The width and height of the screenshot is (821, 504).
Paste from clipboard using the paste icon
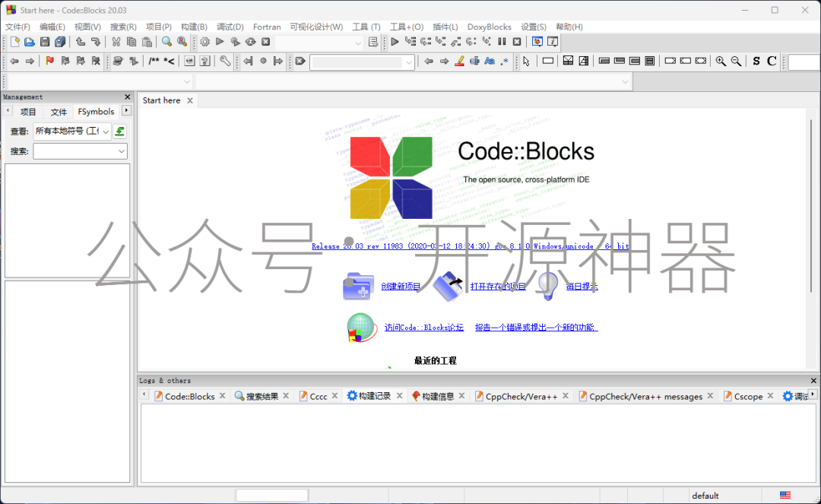[x=147, y=42]
